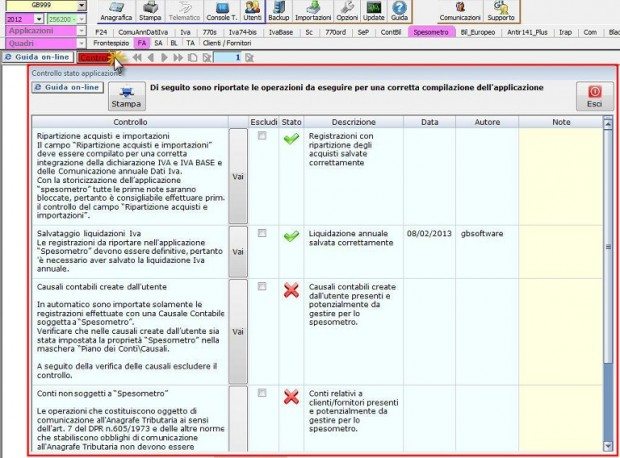The width and height of the screenshot is (620, 458).
Task: Click Vai for Ripartizione acquisti e importazioni
Action: (238, 176)
